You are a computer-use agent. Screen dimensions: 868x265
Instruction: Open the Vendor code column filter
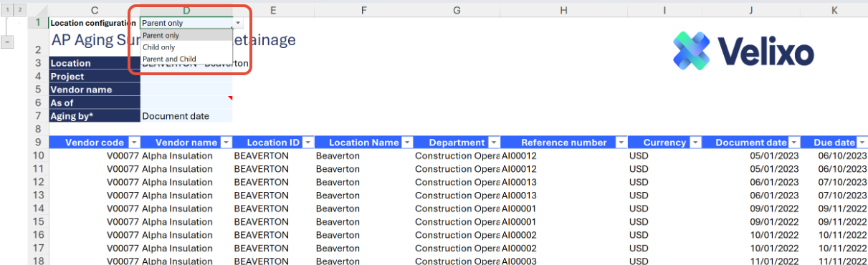click(x=134, y=143)
